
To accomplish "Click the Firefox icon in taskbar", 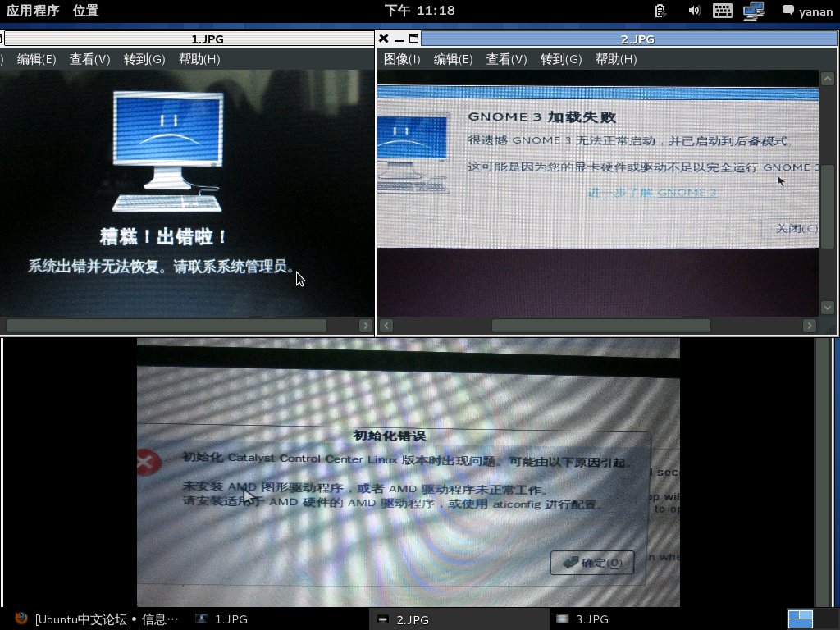I will point(21,619).
